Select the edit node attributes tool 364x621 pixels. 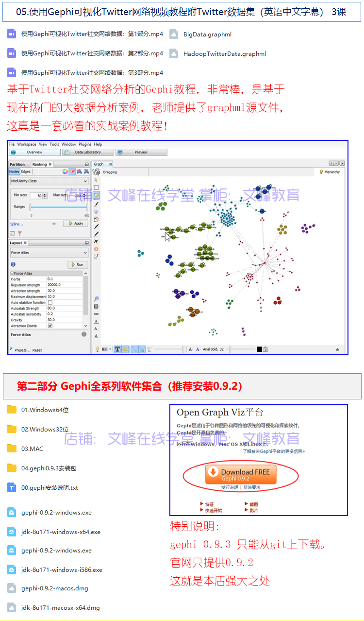(96, 256)
